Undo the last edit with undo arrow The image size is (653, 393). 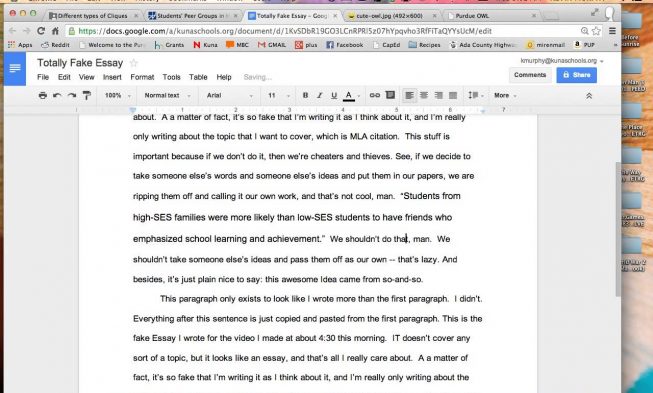click(x=57, y=95)
